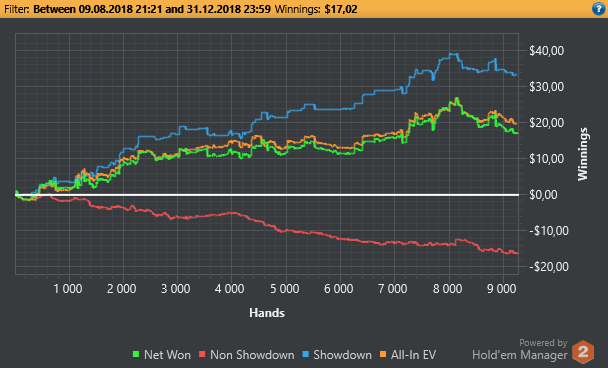Click the -$10,00 axis label
The height and width of the screenshot is (368, 608).
pos(549,231)
